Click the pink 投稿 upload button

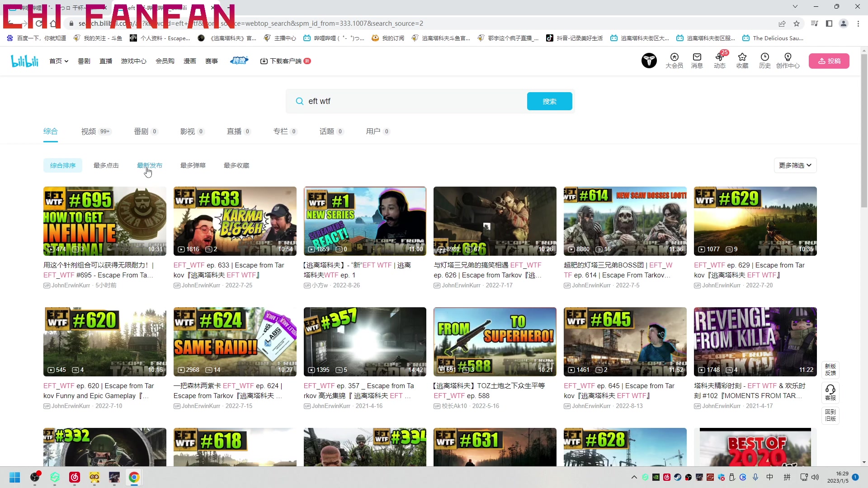829,61
